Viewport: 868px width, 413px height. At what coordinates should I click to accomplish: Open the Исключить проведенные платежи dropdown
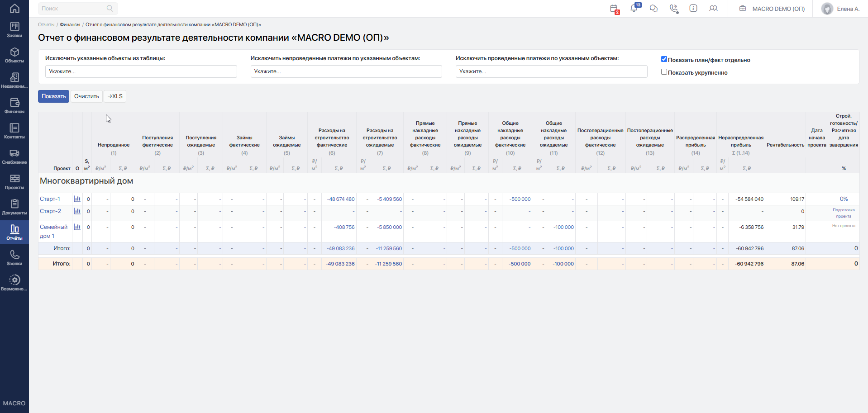point(551,71)
